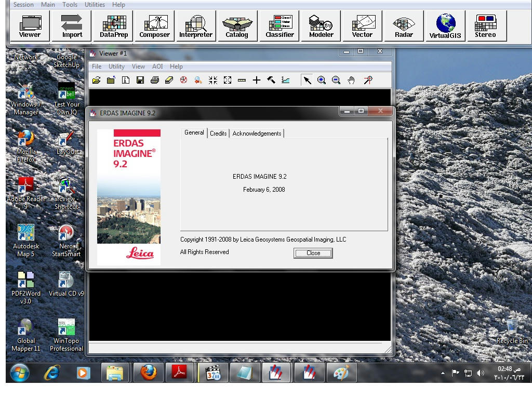The image size is (532, 399).
Task: Open the Classifier module
Action: coord(280,26)
